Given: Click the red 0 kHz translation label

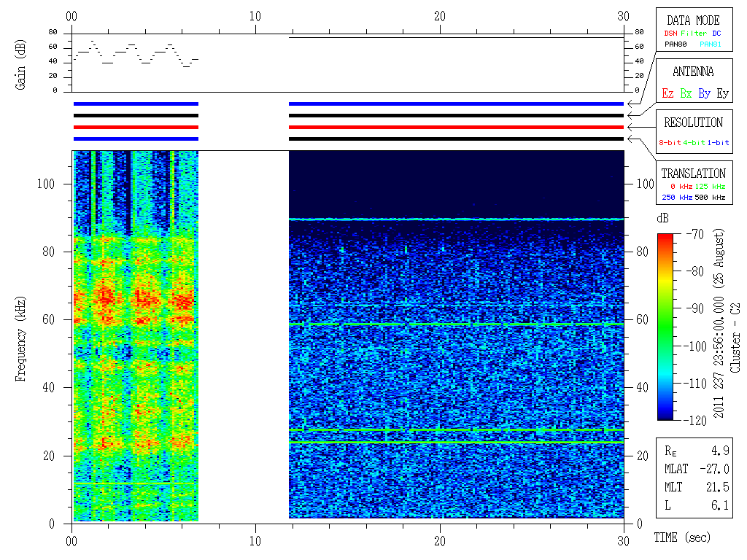Looking at the screenshot, I should pyautogui.click(x=681, y=186).
